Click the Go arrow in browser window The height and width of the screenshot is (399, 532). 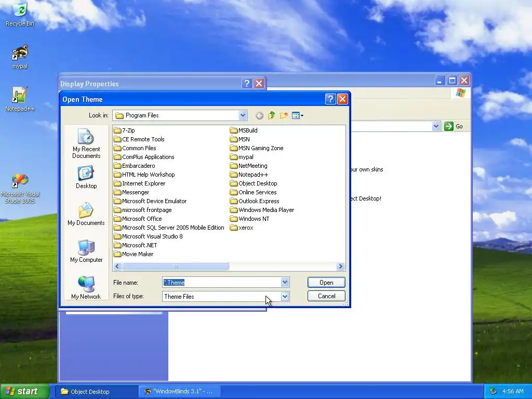(x=449, y=126)
